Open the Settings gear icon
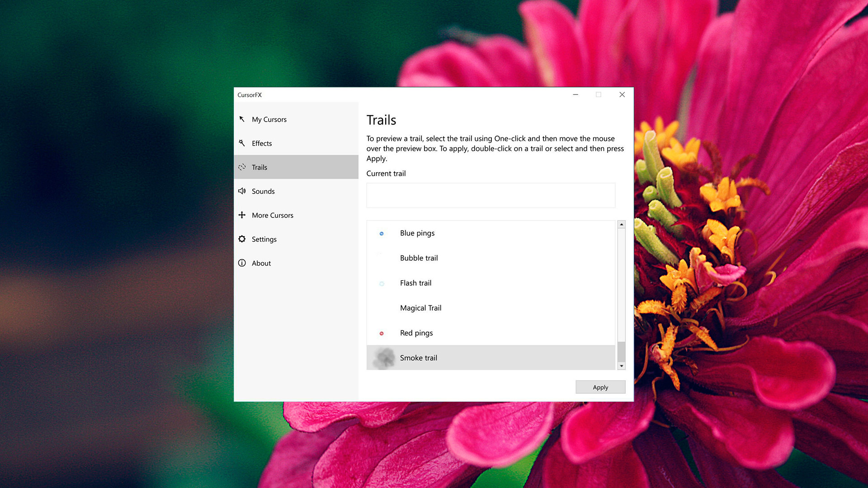The width and height of the screenshot is (868, 488). [x=242, y=239]
